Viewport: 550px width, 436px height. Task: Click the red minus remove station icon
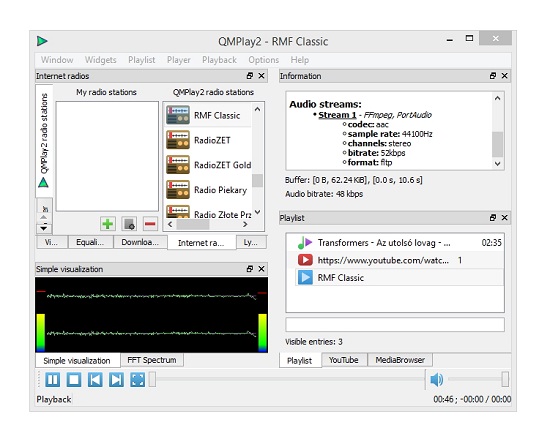tap(150, 224)
